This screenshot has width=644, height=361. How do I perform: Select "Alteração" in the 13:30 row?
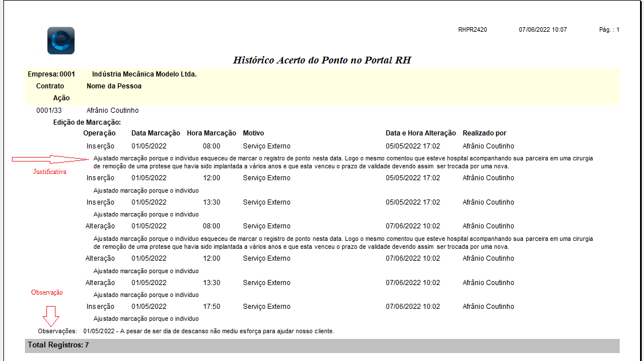[100, 283]
